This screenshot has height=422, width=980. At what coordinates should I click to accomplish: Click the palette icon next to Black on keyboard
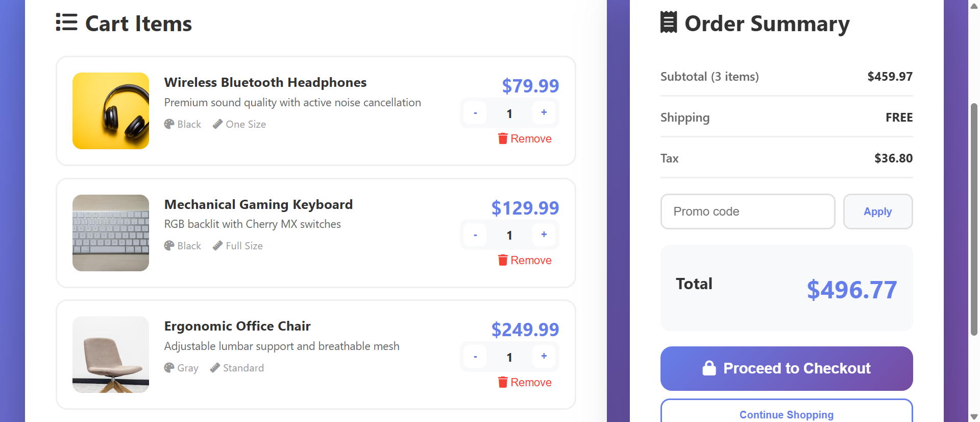point(168,246)
